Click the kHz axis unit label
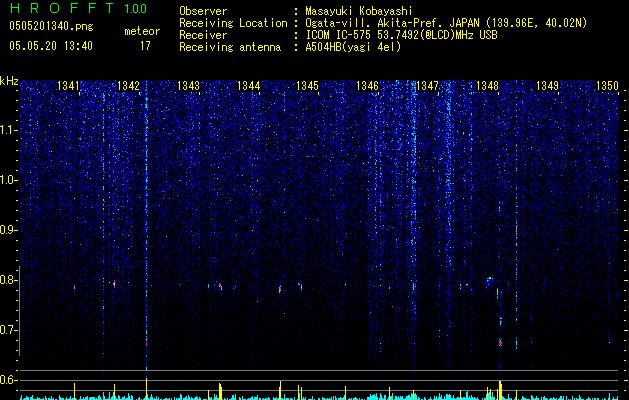Image resolution: width=629 pixels, height=400 pixels. (x=9, y=81)
